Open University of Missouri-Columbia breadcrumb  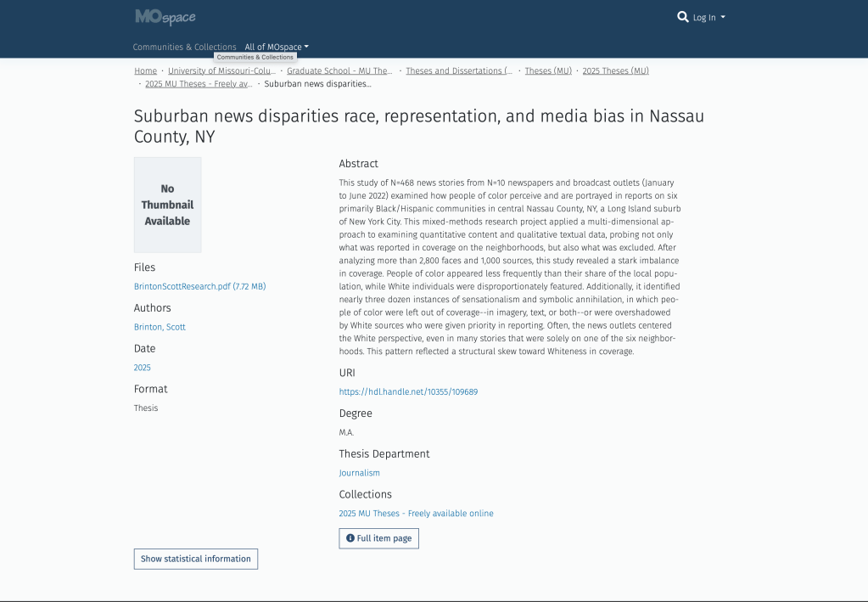tap(221, 71)
